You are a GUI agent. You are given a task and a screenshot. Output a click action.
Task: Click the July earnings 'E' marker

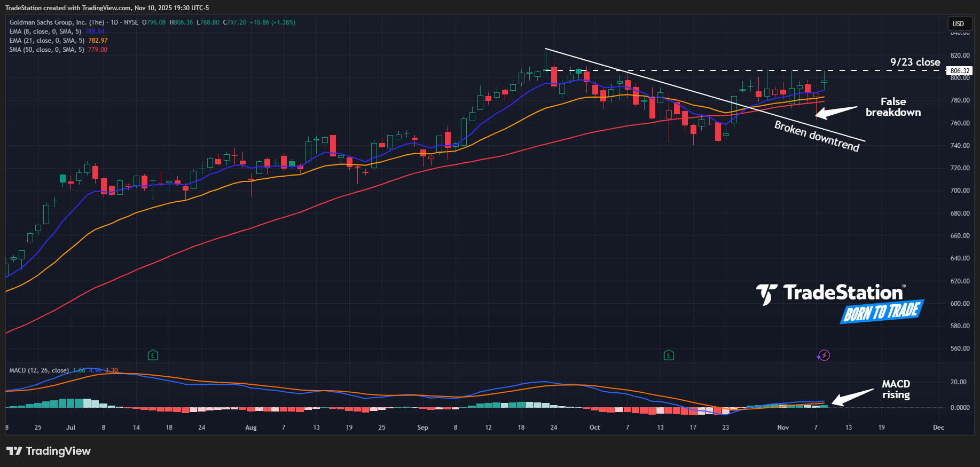pos(153,355)
